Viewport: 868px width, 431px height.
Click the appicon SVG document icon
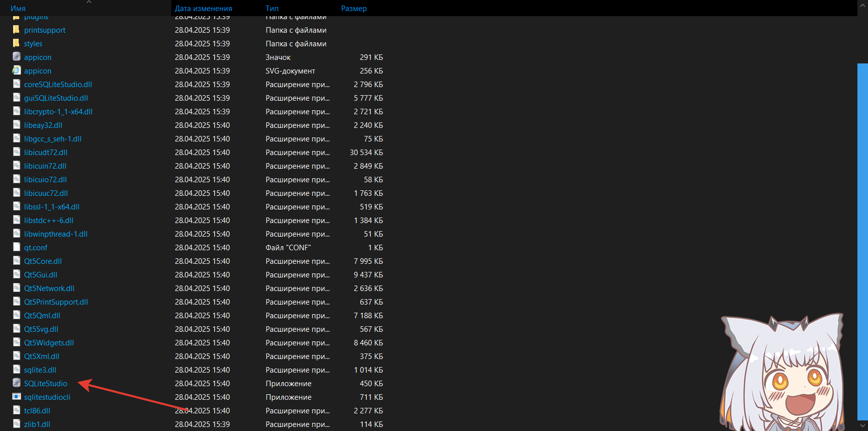[17, 70]
